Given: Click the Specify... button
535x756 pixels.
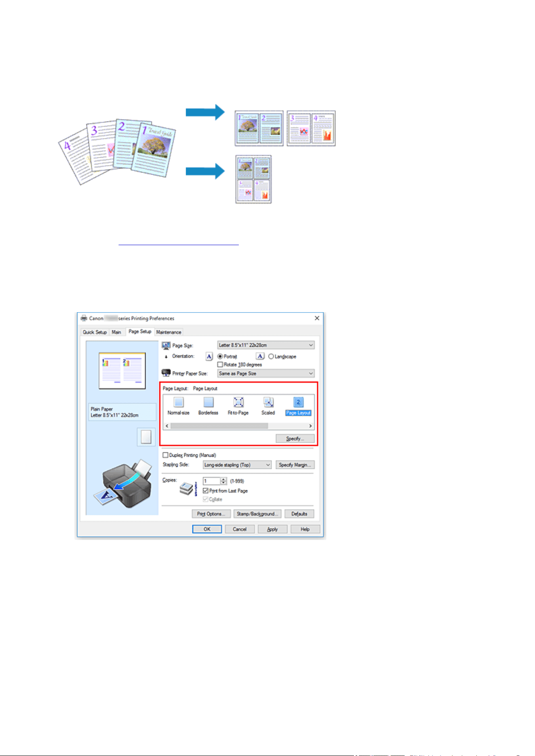Looking at the screenshot, I should [295, 439].
